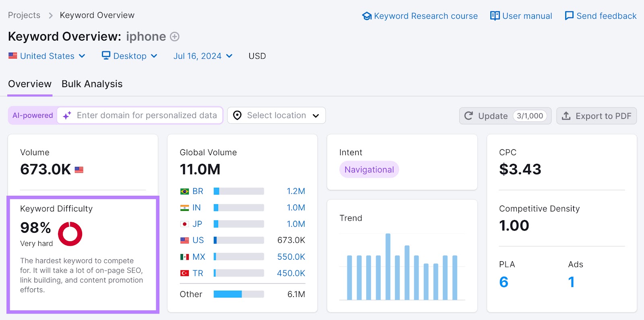The image size is (644, 320).
Task: Select the Overview tab
Action: (x=30, y=84)
